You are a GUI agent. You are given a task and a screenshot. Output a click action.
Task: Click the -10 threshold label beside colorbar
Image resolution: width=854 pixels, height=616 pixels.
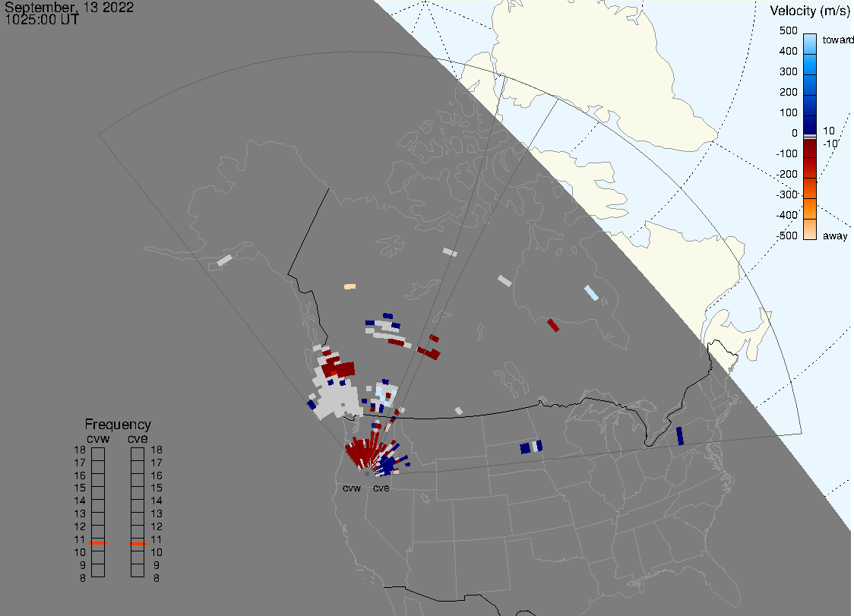[830, 144]
